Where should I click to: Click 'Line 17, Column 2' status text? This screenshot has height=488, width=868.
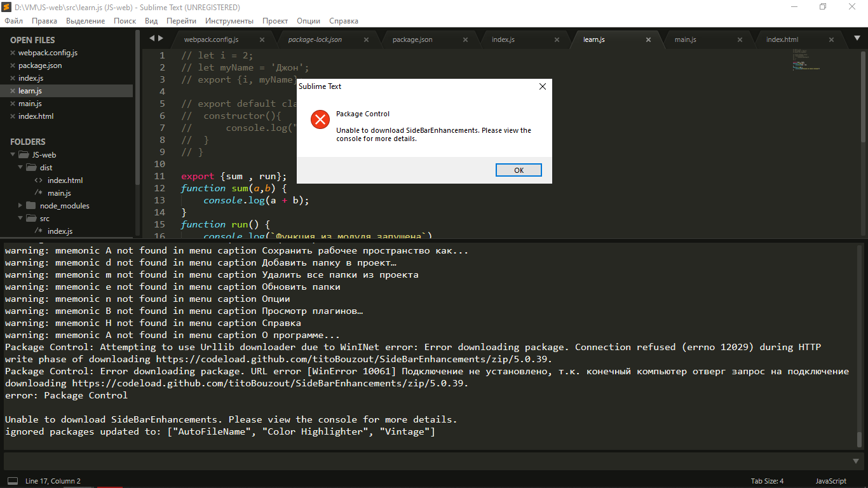(53, 481)
